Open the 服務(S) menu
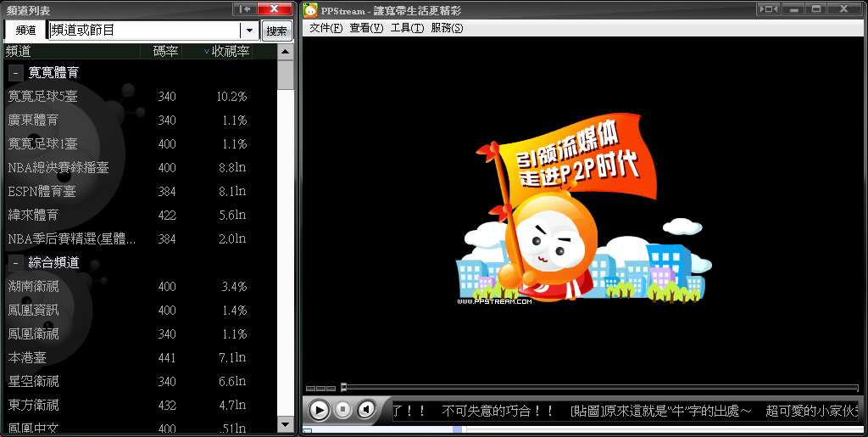The image size is (868, 437). click(447, 28)
